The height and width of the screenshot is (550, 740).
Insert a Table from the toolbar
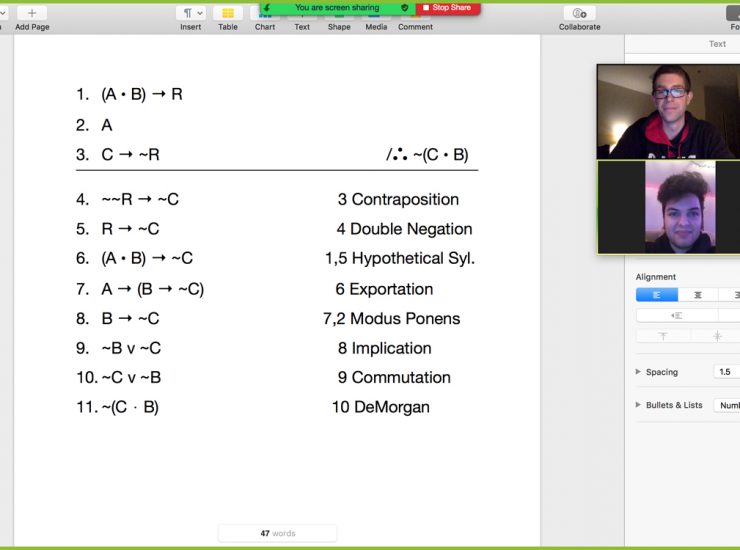pos(228,14)
